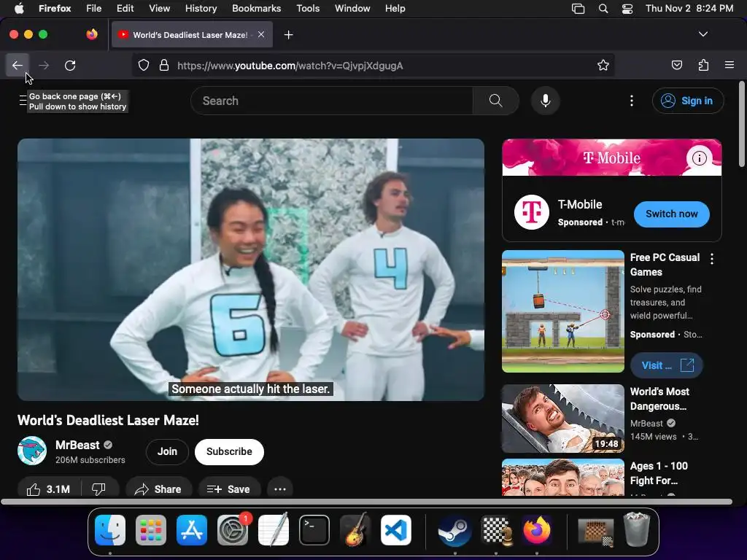Open Chess from the Dock
The height and width of the screenshot is (560, 747).
(x=495, y=530)
